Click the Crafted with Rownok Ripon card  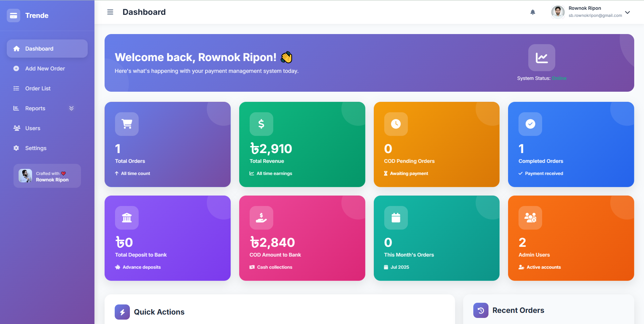47,176
